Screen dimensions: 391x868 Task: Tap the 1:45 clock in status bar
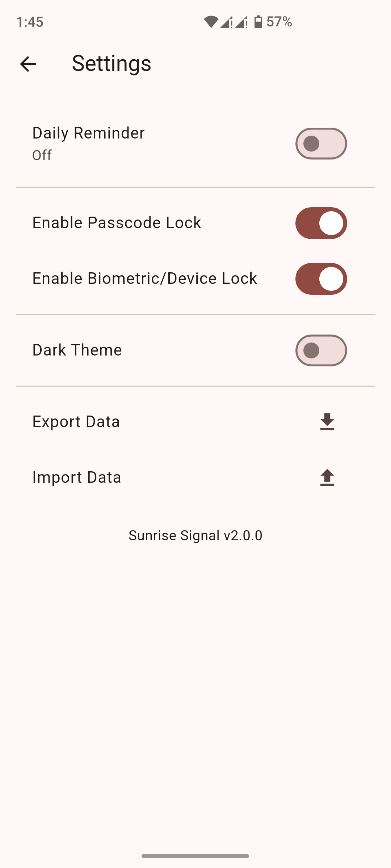(30, 22)
